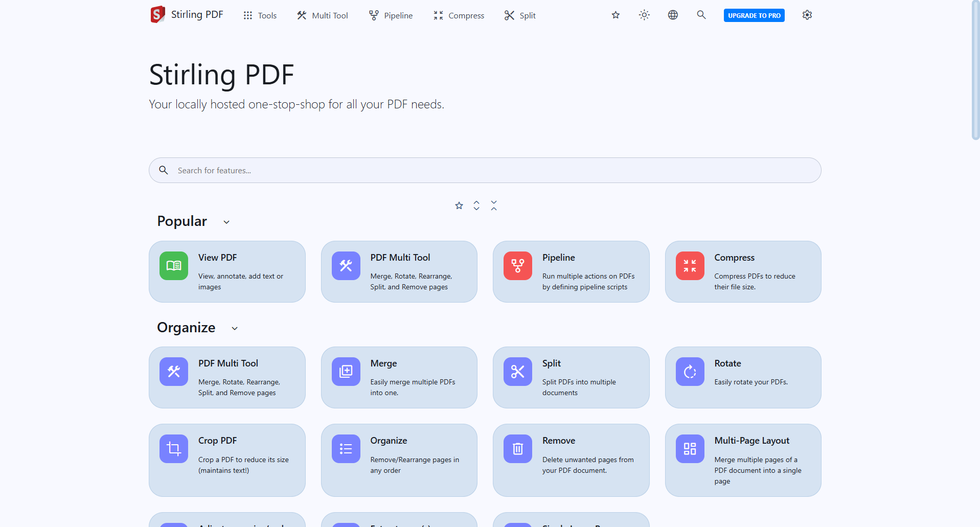Click the UPGRADE TO PRO button
Image resolution: width=980 pixels, height=527 pixels.
tap(754, 15)
